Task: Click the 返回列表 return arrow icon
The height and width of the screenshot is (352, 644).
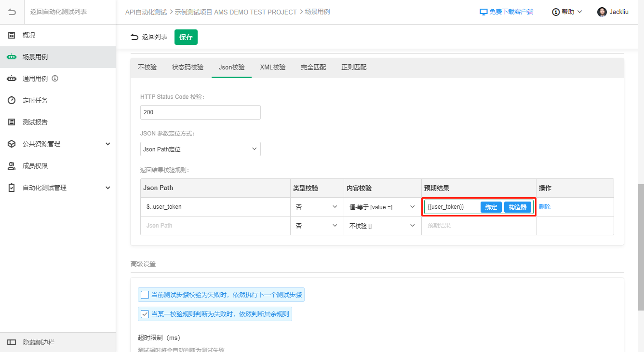Action: point(134,37)
